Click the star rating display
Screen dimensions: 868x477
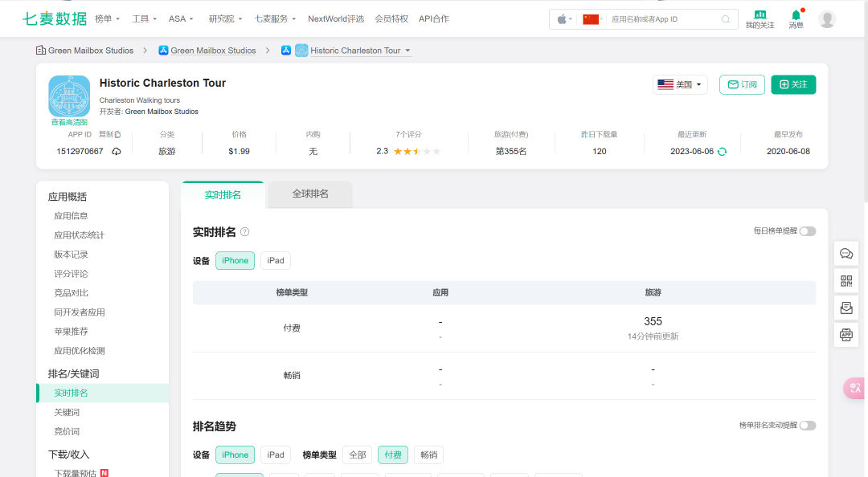(x=417, y=152)
